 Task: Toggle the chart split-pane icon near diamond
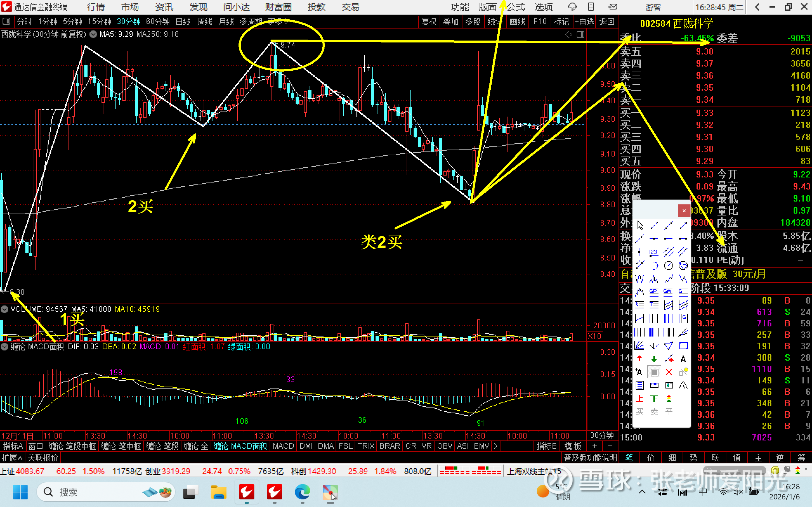pyautogui.click(x=580, y=35)
